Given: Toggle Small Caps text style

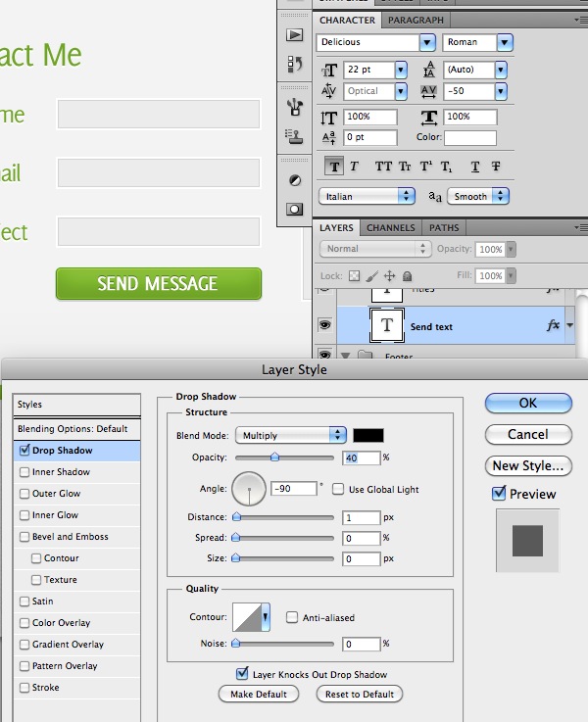Looking at the screenshot, I should click(x=405, y=167).
